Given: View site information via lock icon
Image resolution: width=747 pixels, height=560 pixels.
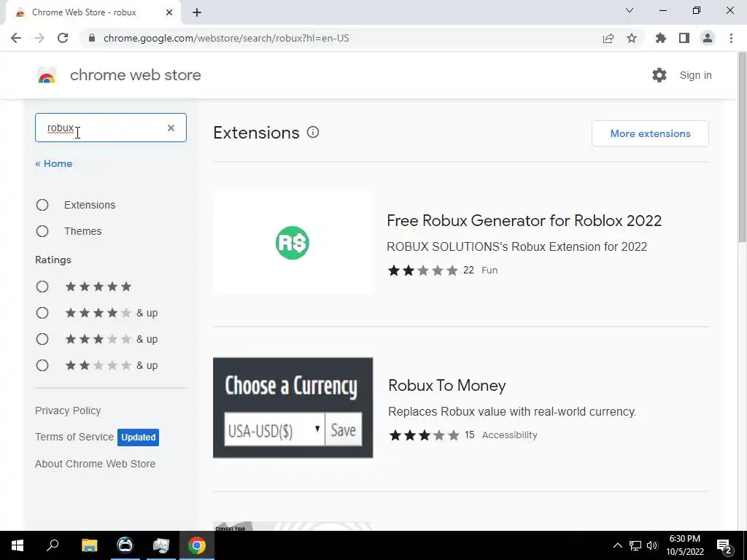Looking at the screenshot, I should 93,38.
